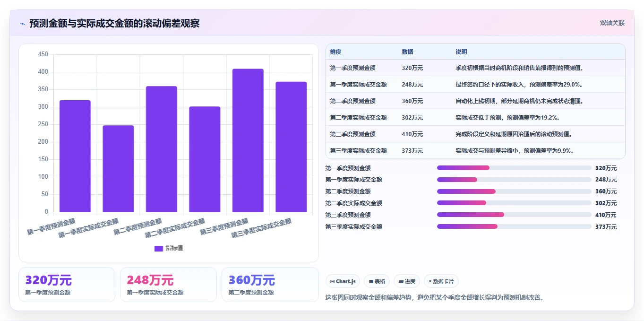The width and height of the screenshot is (644, 321).
Task: Click table cell 360万元
Action: (412, 101)
